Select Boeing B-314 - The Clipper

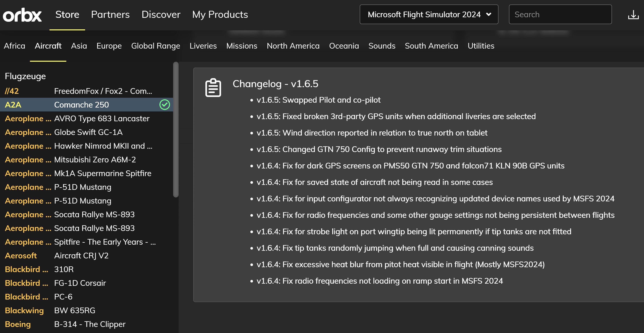(x=86, y=325)
